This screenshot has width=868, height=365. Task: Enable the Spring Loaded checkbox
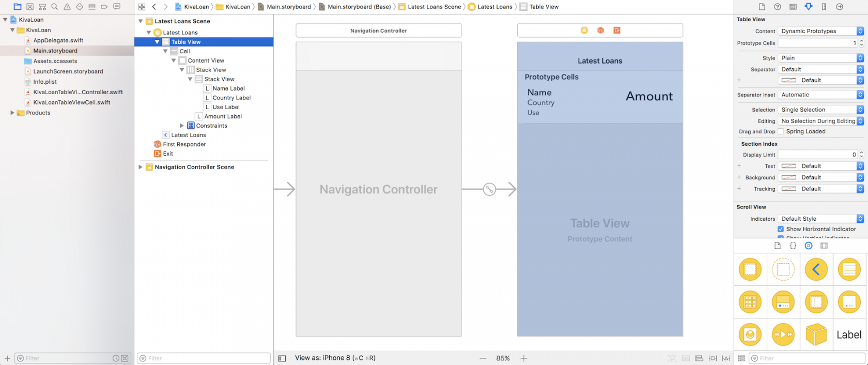coord(781,131)
